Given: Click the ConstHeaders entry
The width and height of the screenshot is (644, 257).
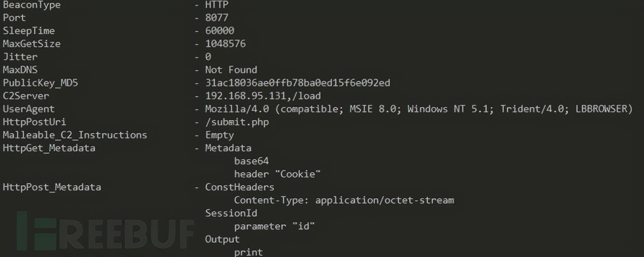Looking at the screenshot, I should click(x=240, y=187).
